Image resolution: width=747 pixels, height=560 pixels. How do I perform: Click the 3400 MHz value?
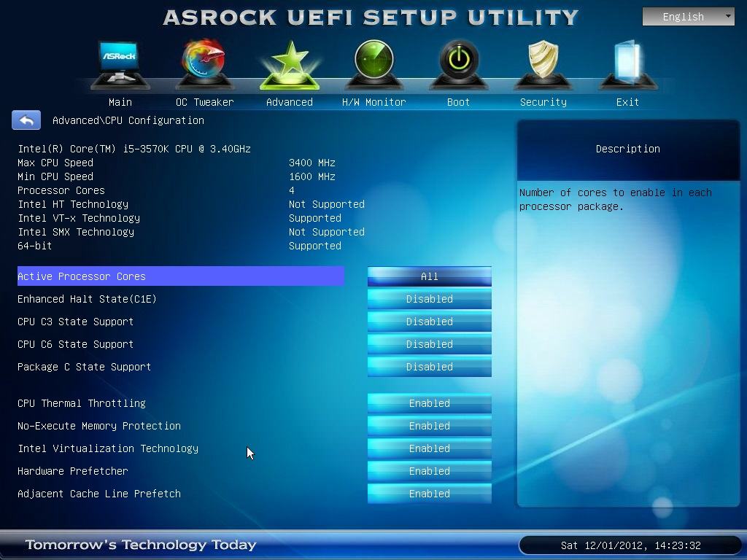[312, 163]
